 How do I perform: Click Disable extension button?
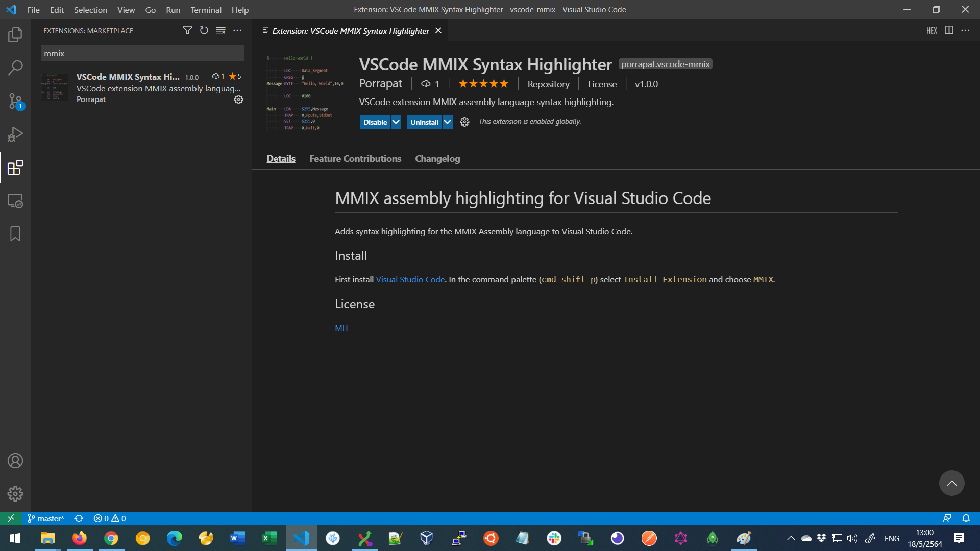[375, 122]
